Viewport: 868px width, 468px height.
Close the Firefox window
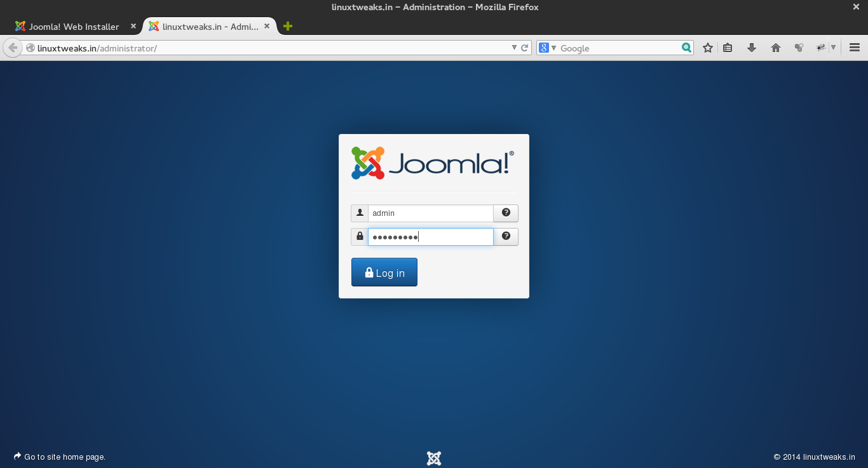point(856,7)
